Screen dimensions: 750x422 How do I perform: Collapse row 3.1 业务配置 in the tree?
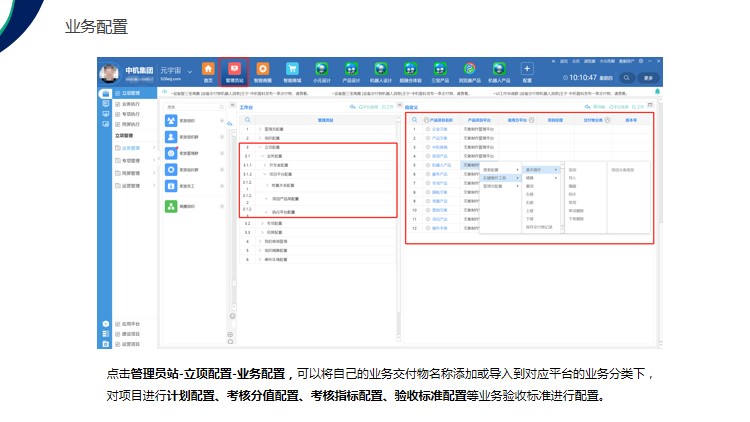[263, 156]
